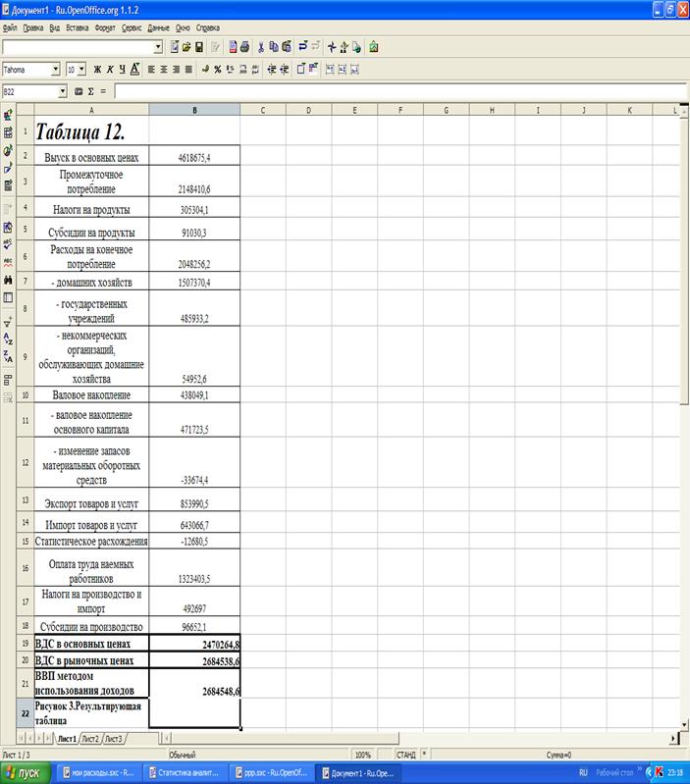Open the Вставка menu
690x784 pixels.
[x=77, y=28]
